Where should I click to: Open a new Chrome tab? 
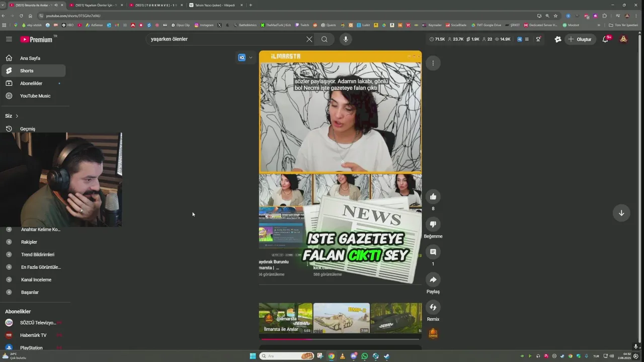pyautogui.click(x=251, y=5)
